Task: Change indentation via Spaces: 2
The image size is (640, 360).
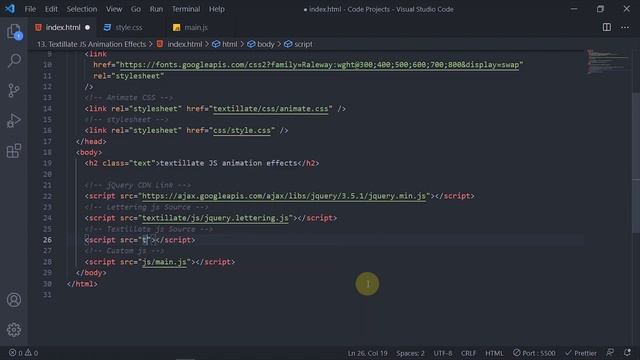Action: [x=410, y=353]
